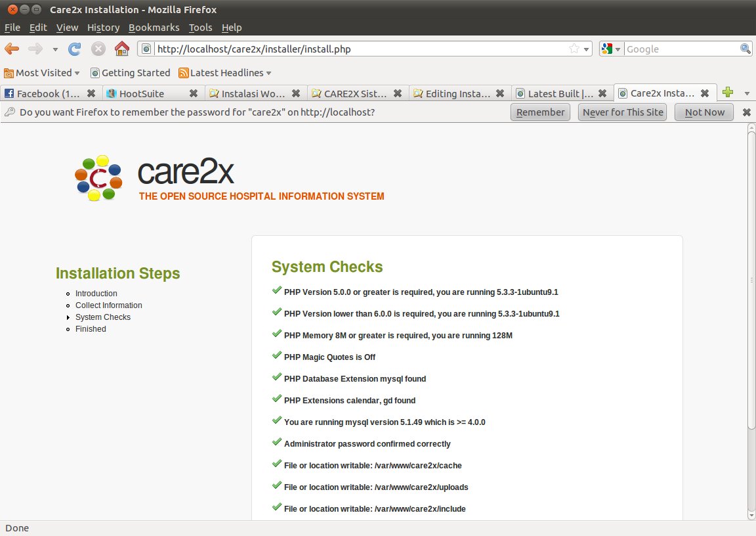
Task: Reload the page with the refresh icon
Action: [x=74, y=49]
